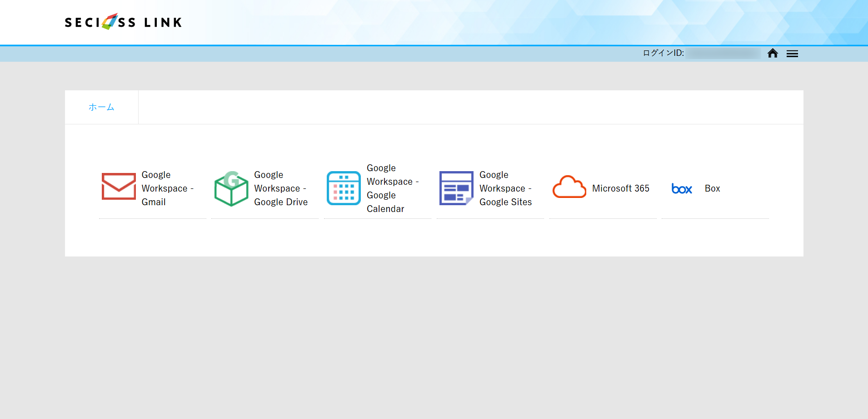The height and width of the screenshot is (419, 868).
Task: Open the Gmail envelope icon
Action: (119, 186)
